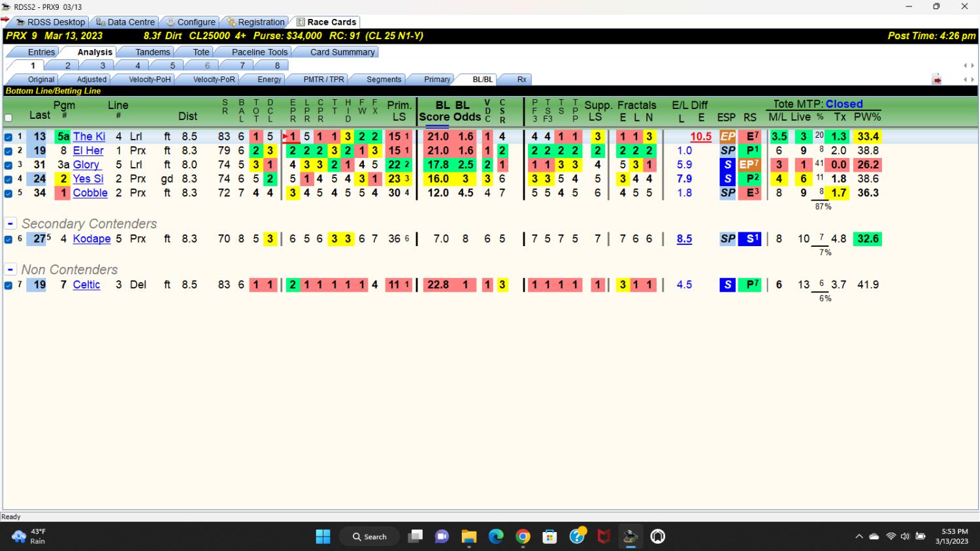The height and width of the screenshot is (551, 980).
Task: Uncheck row 3 checkbox for Glory
Action: (x=8, y=165)
